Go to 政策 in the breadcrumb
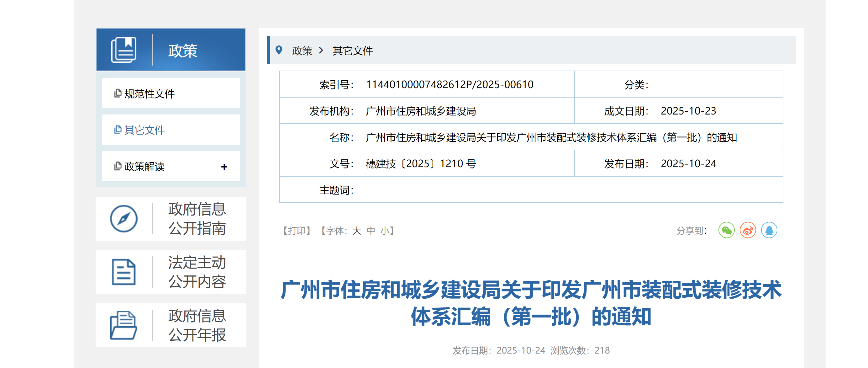 (x=302, y=51)
